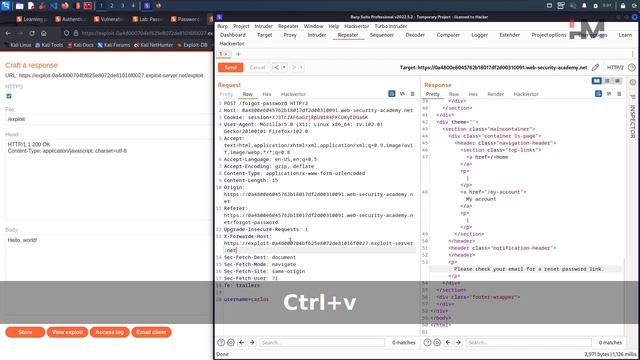Click the history back arrow in Repeater
This screenshot has height=360, width=640.
(x=277, y=68)
